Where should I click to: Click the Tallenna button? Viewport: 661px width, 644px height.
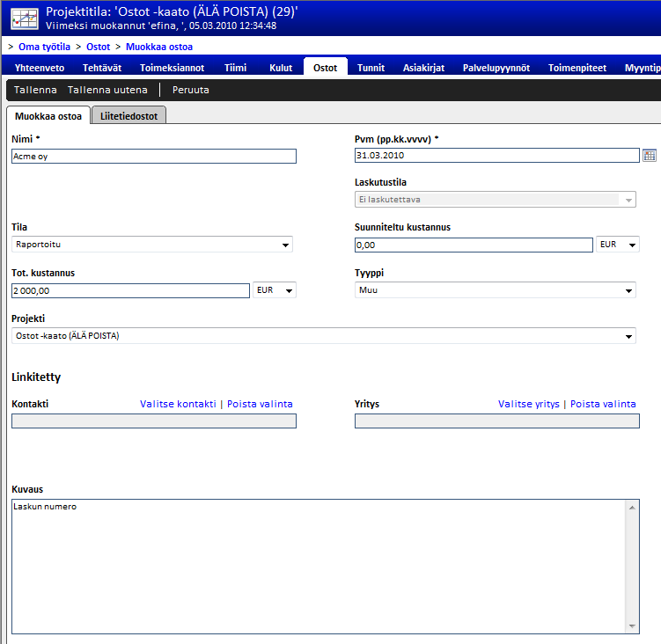[x=35, y=90]
